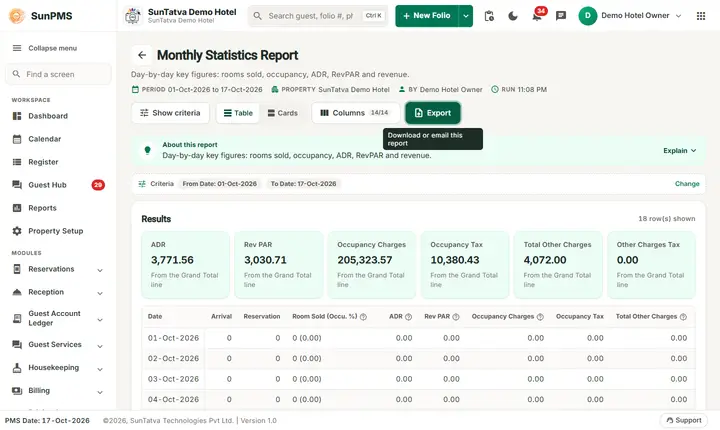
Task: Click the Criteria sliders icon
Action: (x=142, y=184)
